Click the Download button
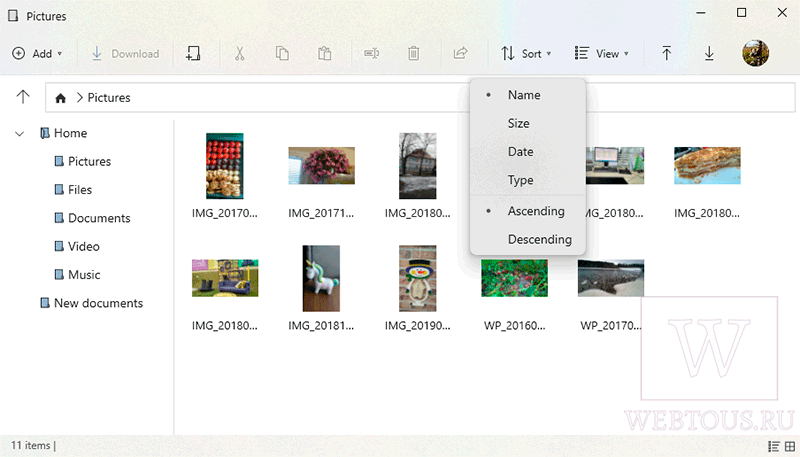This screenshot has width=800, height=457. [x=125, y=54]
